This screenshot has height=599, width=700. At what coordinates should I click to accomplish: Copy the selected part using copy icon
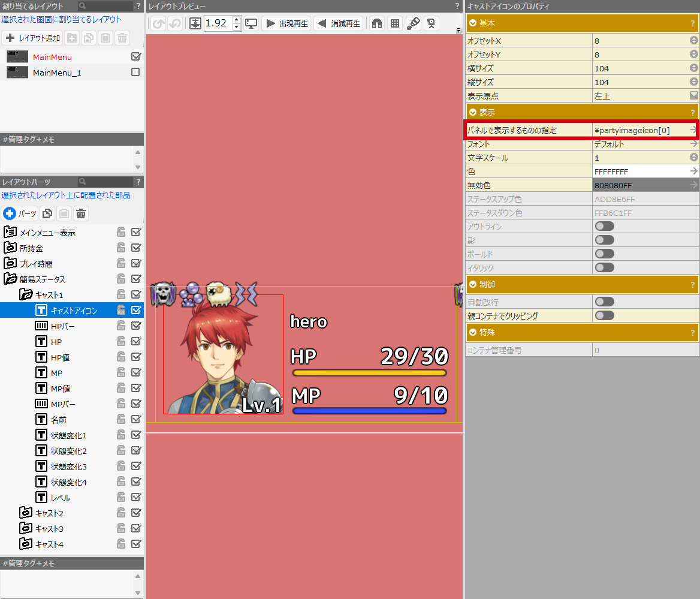point(47,213)
